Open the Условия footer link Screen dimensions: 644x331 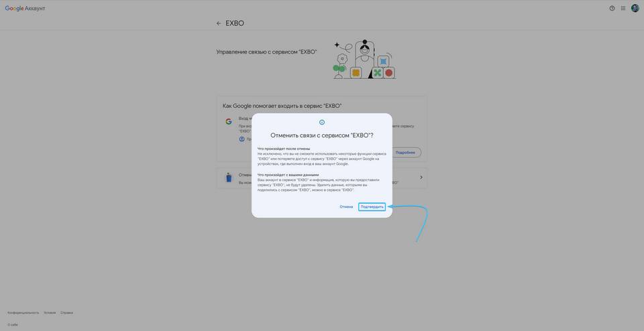(50, 312)
